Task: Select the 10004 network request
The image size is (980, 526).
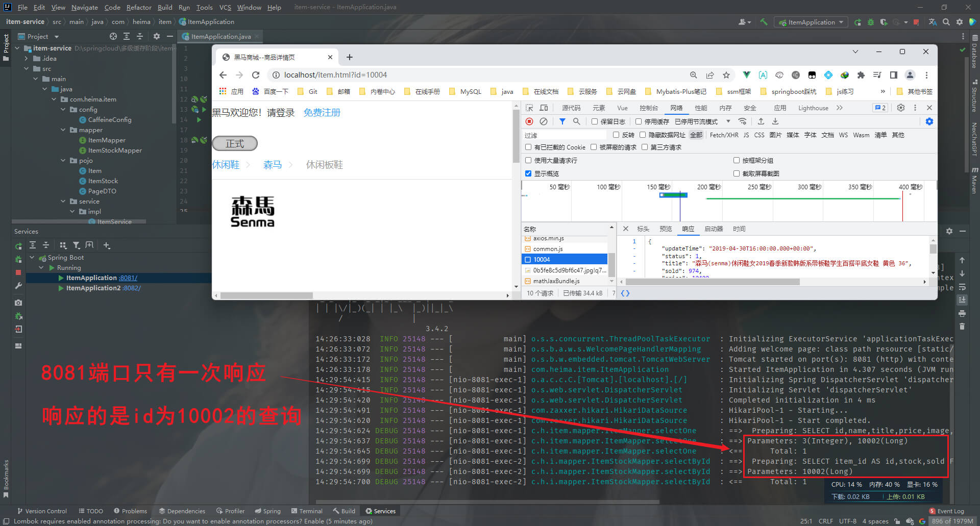Action: point(565,259)
